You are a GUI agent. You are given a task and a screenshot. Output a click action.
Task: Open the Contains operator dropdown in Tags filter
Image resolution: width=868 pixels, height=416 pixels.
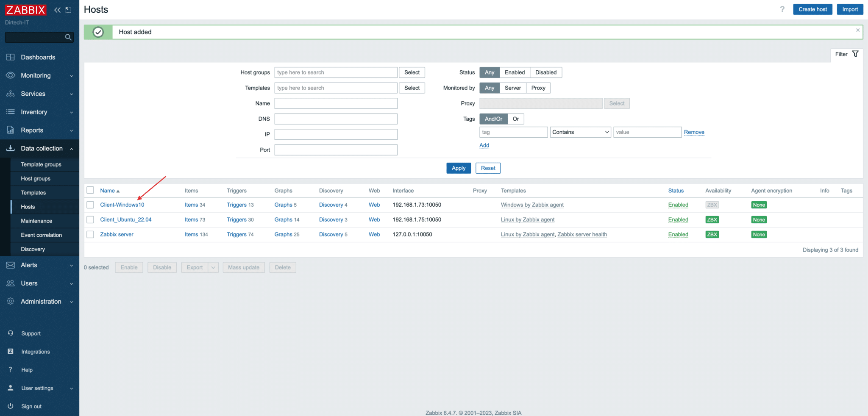580,132
